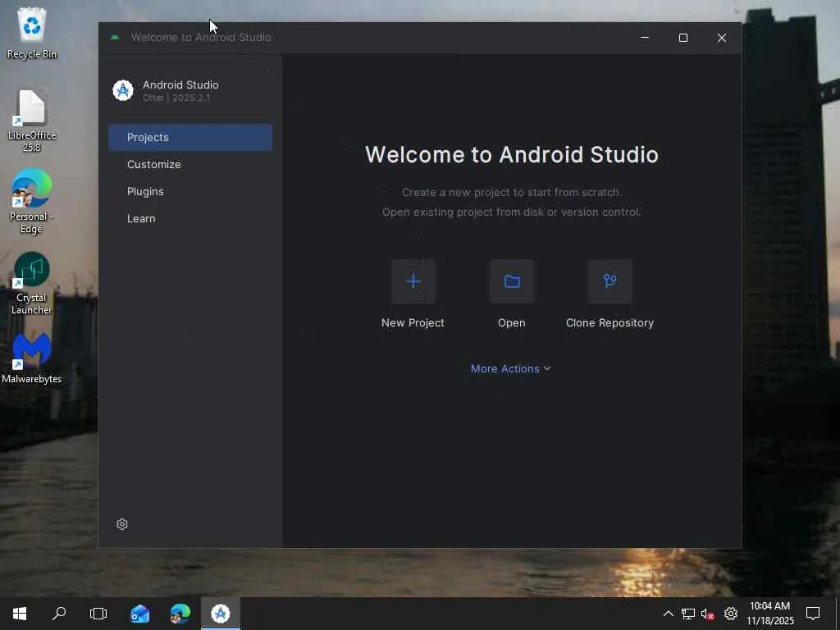840x630 pixels.
Task: Click the Welcome to Android Studio heading
Action: (512, 154)
